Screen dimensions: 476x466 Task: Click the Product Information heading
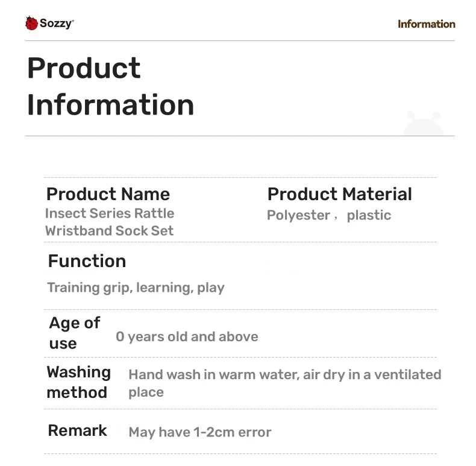(110, 86)
